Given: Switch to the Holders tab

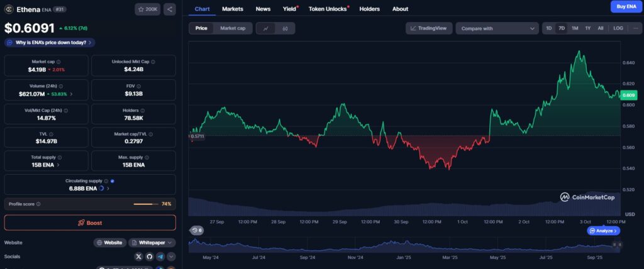Looking at the screenshot, I should tap(369, 9).
